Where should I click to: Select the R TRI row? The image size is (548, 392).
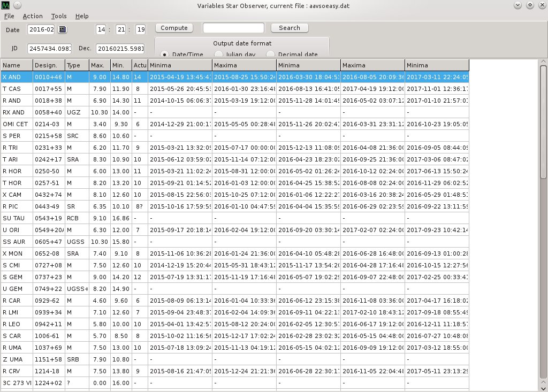pos(235,148)
